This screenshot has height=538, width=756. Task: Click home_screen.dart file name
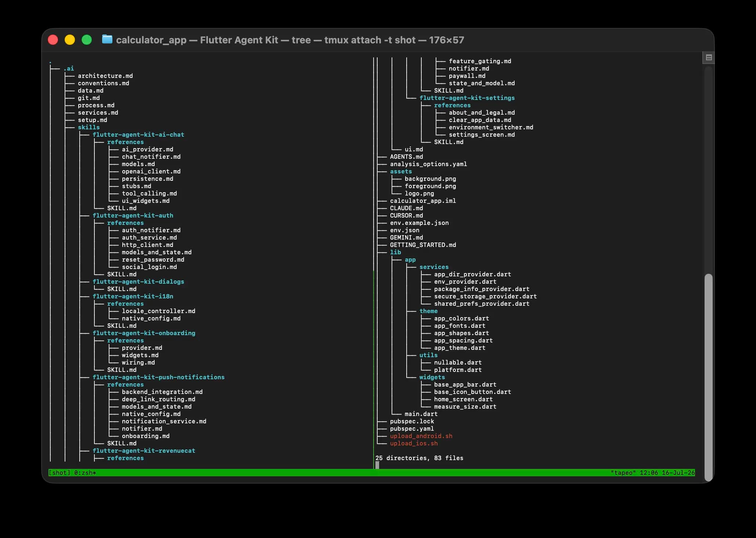(x=464, y=399)
